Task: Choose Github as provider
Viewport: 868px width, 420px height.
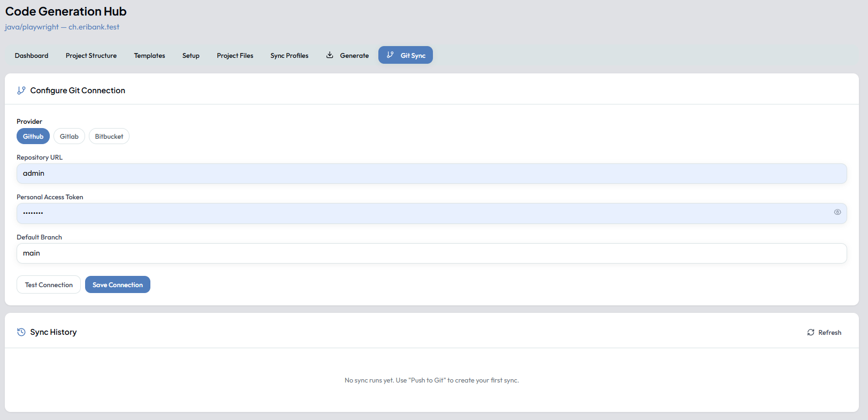Action: click(33, 136)
